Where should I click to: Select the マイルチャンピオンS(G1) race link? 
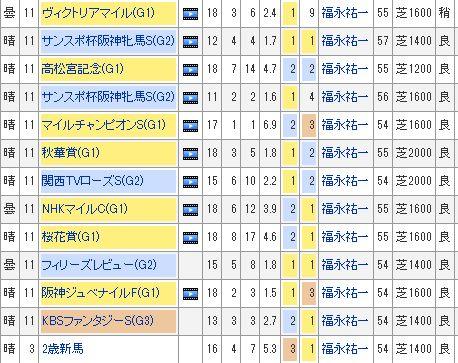[103, 125]
